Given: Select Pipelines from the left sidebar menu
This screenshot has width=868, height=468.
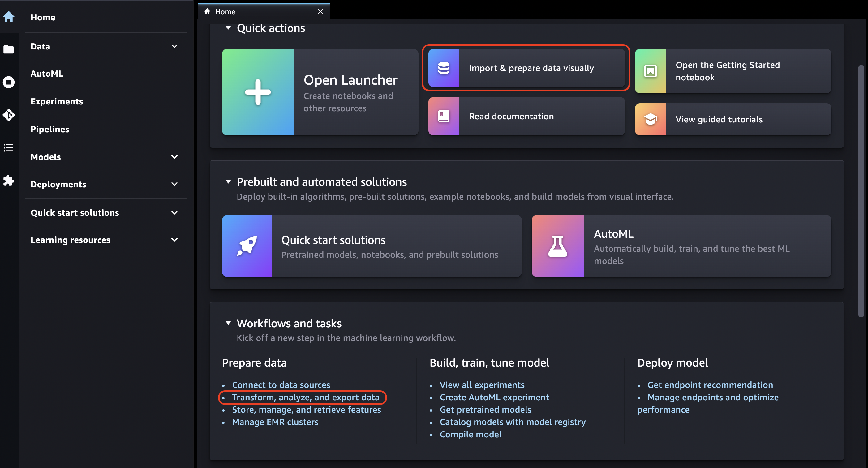Looking at the screenshot, I should 50,129.
